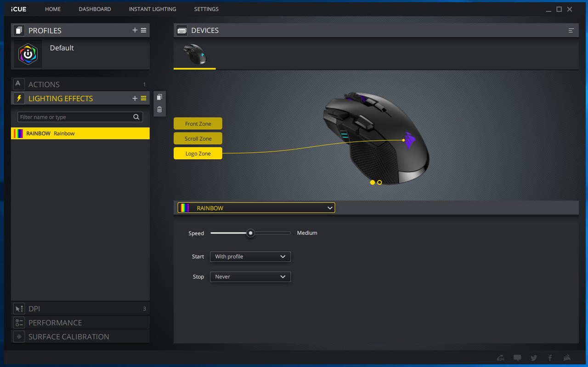The image size is (588, 367).
Task: Expand the Actions section
Action: click(x=80, y=84)
